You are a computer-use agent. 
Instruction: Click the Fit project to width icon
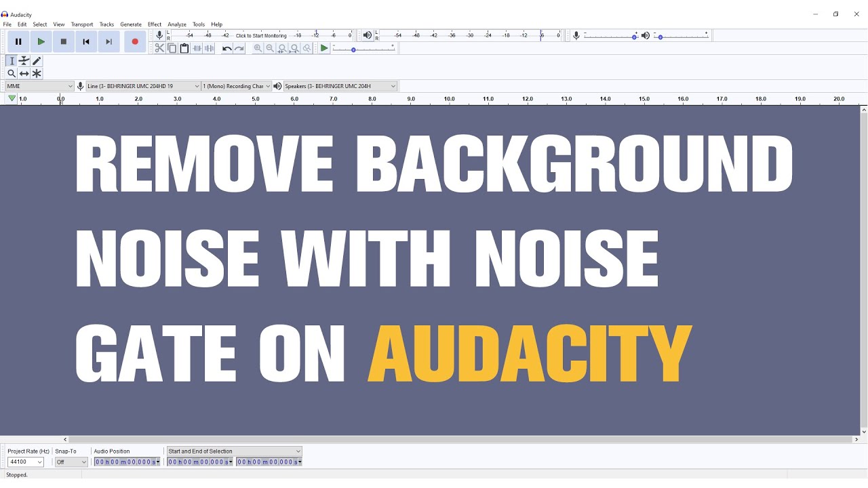click(x=294, y=48)
